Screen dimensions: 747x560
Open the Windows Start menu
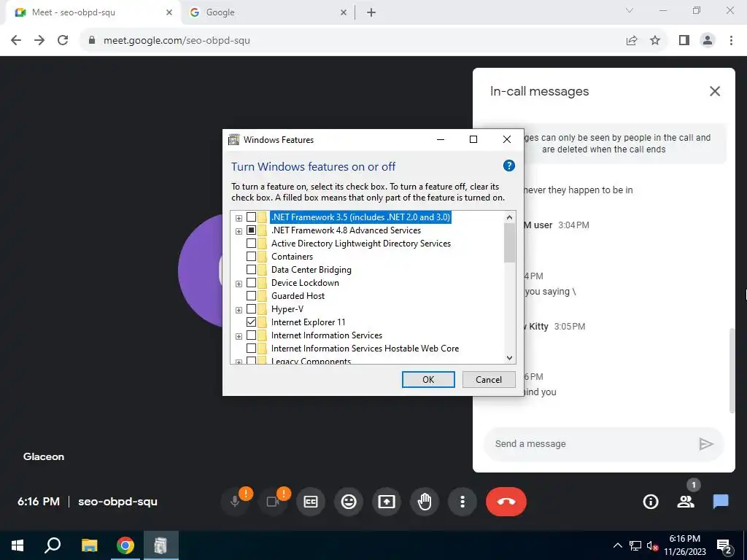pyautogui.click(x=18, y=545)
